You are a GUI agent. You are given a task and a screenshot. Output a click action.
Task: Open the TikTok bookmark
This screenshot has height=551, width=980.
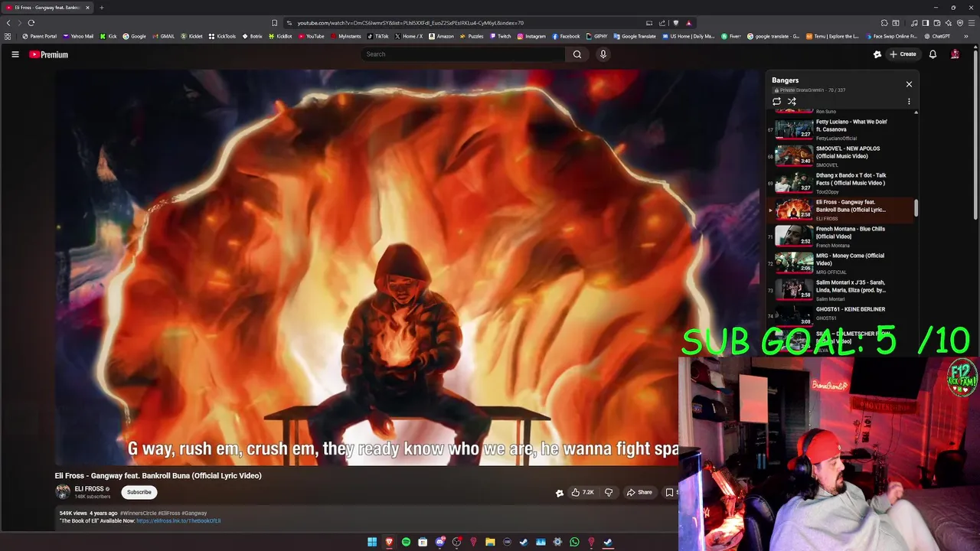pos(377,36)
